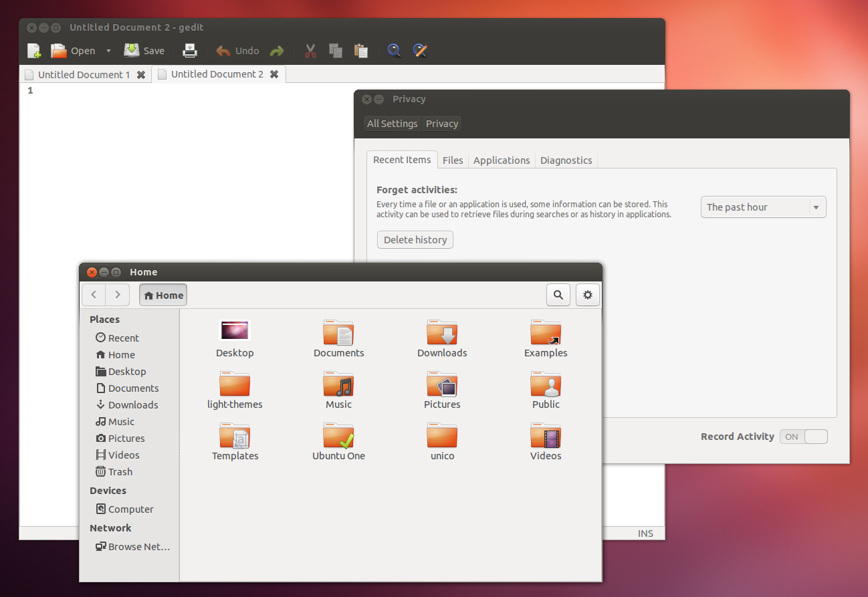Expand the recent files arrow beside Open
This screenshot has height=597, width=868.
point(108,51)
